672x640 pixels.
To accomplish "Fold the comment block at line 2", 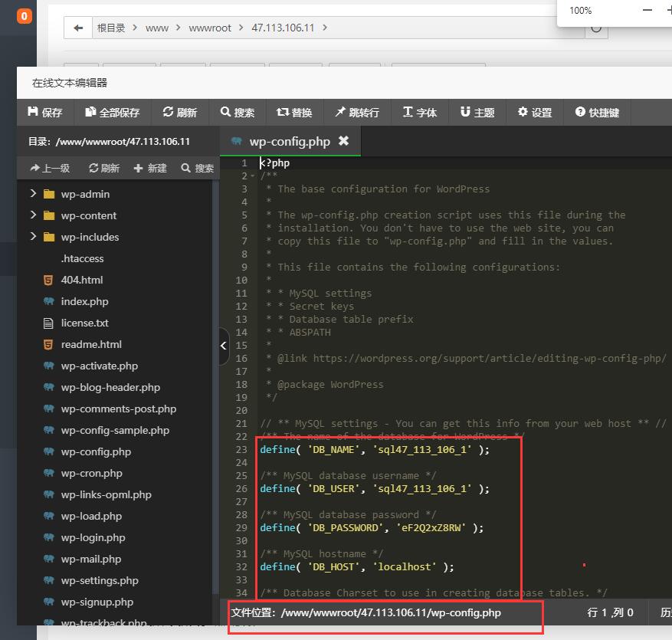I will (x=252, y=176).
